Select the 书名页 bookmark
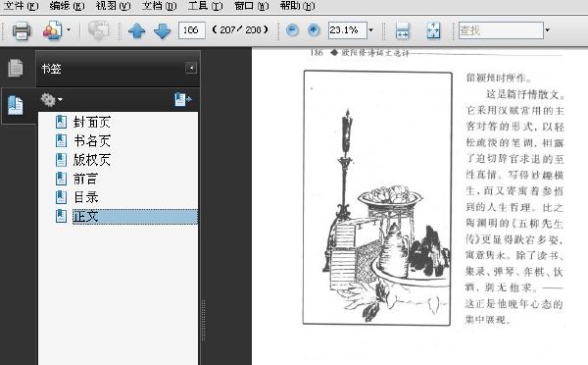This screenshot has width=588, height=365. pos(92,141)
